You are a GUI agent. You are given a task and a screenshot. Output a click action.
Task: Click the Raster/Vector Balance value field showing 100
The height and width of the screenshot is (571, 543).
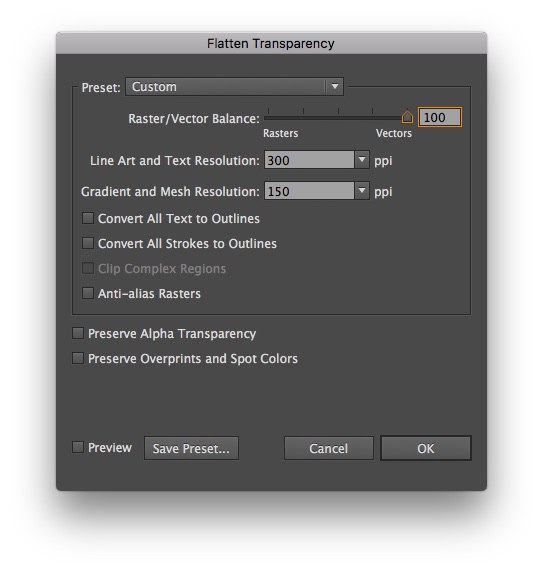440,117
